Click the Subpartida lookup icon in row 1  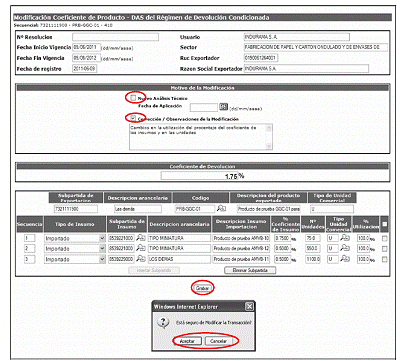(141, 238)
